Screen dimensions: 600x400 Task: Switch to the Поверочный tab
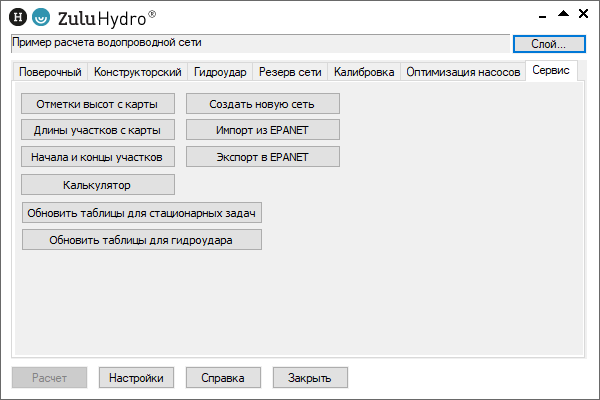pyautogui.click(x=50, y=73)
